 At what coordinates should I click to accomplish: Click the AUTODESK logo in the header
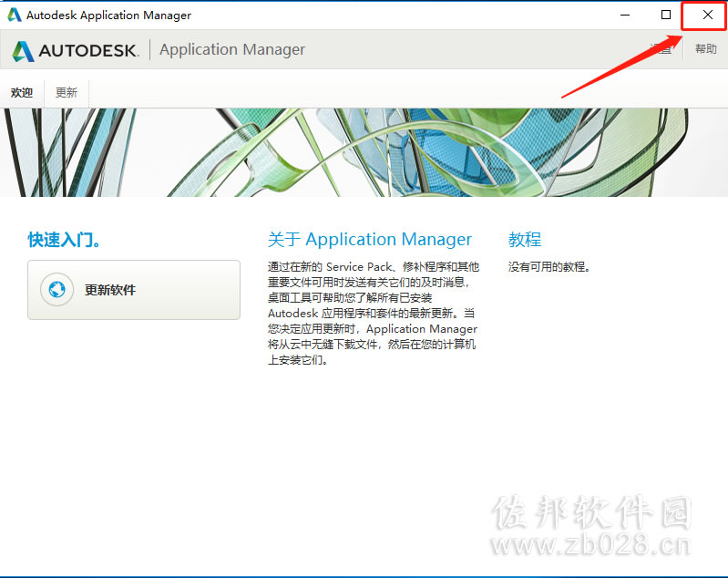coord(76,50)
